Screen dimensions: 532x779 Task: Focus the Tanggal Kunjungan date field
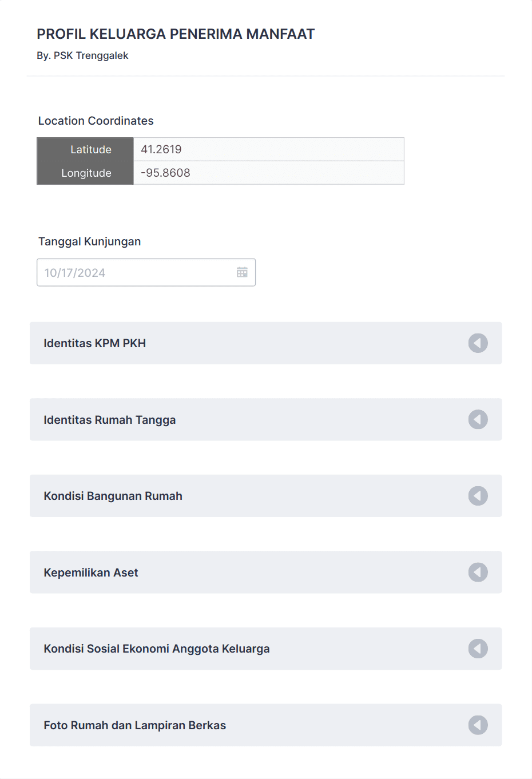coord(146,272)
